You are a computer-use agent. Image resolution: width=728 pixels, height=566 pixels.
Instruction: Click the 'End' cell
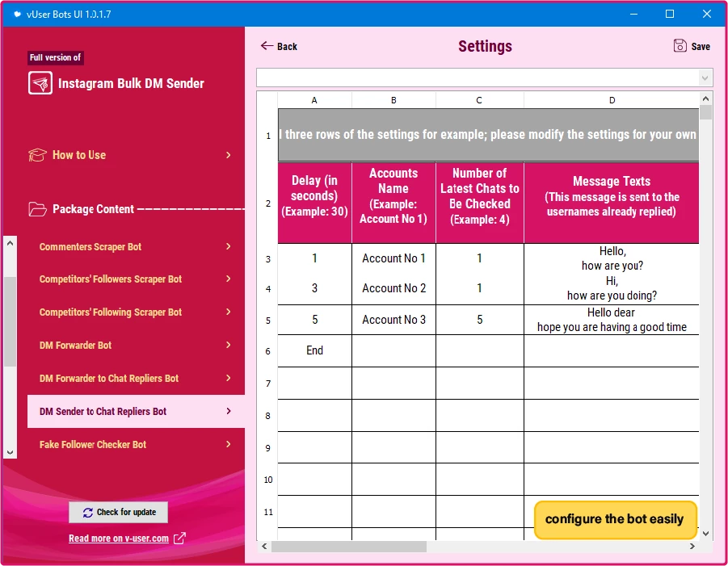[314, 350]
